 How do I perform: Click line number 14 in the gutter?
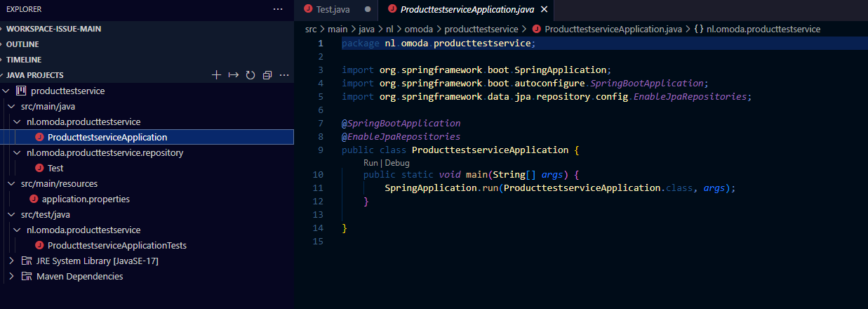319,228
